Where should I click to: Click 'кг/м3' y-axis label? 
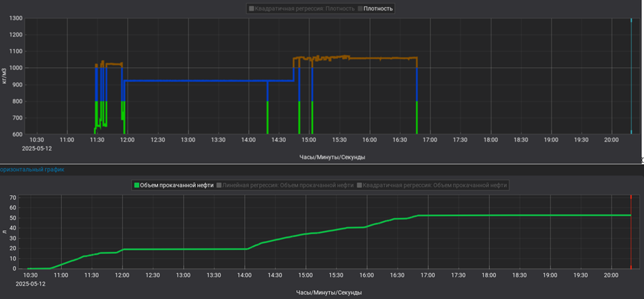pos(5,75)
